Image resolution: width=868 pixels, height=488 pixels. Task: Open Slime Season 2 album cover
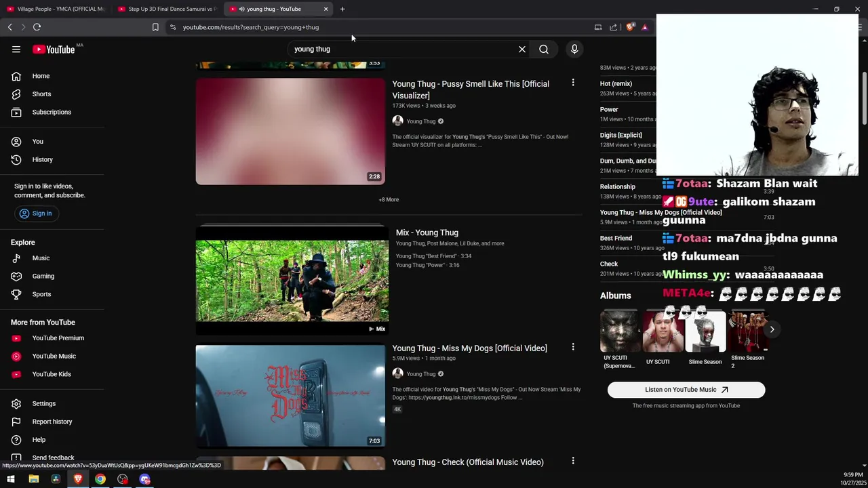[748, 332]
